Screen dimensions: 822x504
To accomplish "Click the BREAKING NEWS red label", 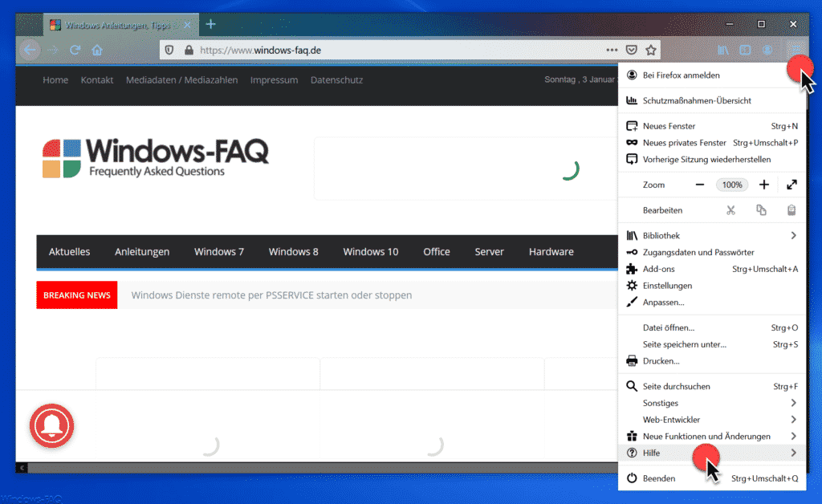I will point(77,295).
